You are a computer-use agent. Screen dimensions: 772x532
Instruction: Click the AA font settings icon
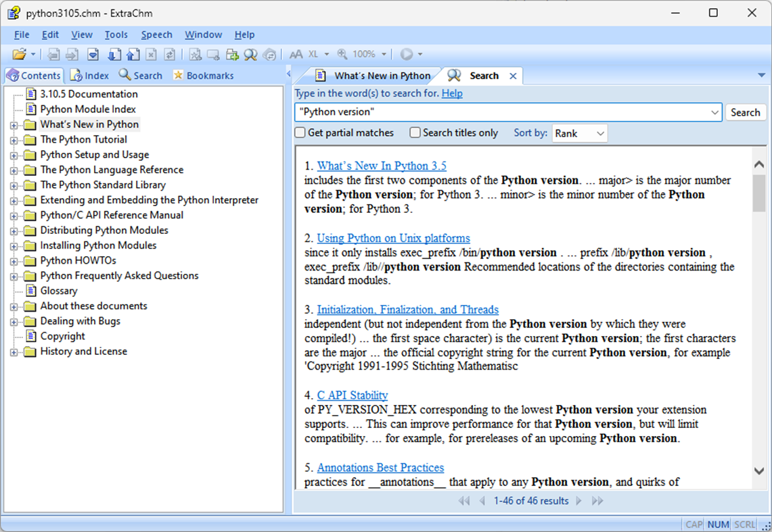point(295,53)
